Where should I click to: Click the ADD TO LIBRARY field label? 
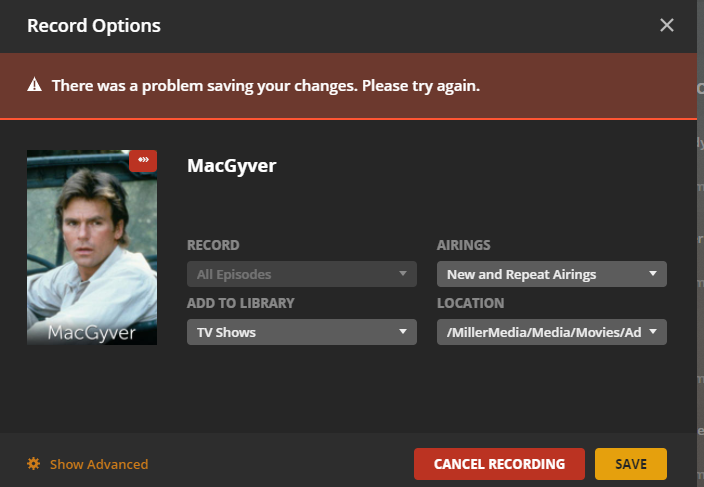[241, 303]
